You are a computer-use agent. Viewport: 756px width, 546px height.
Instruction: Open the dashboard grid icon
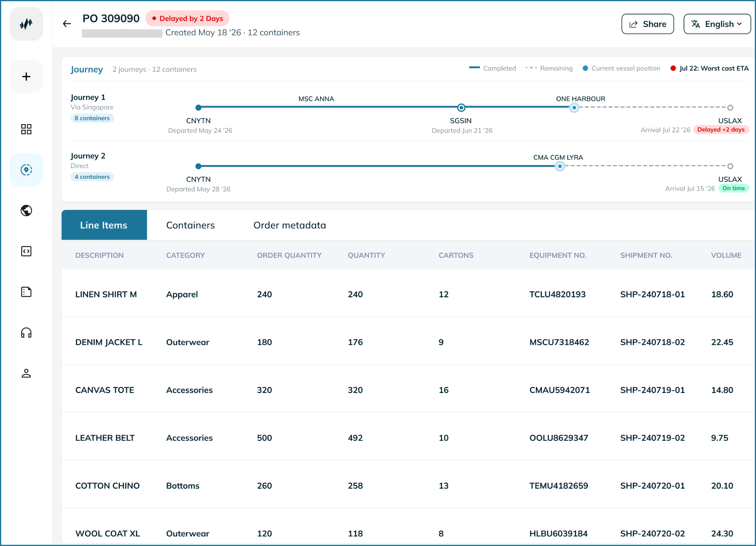pyautogui.click(x=26, y=129)
